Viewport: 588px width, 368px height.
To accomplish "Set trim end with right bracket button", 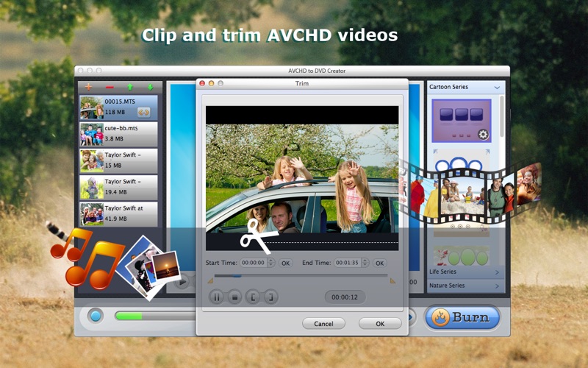I will click(270, 297).
